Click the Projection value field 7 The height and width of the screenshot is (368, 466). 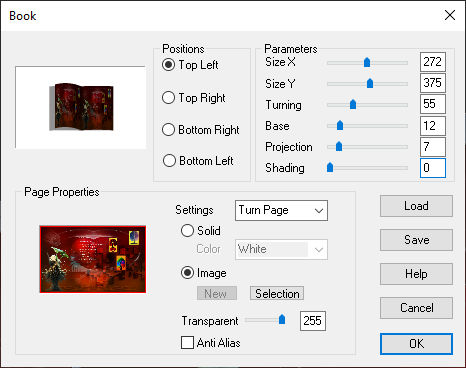[433, 147]
